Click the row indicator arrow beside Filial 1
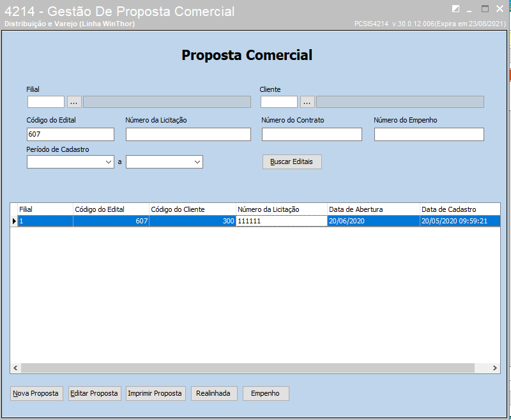The width and height of the screenshot is (511, 420). click(x=14, y=221)
